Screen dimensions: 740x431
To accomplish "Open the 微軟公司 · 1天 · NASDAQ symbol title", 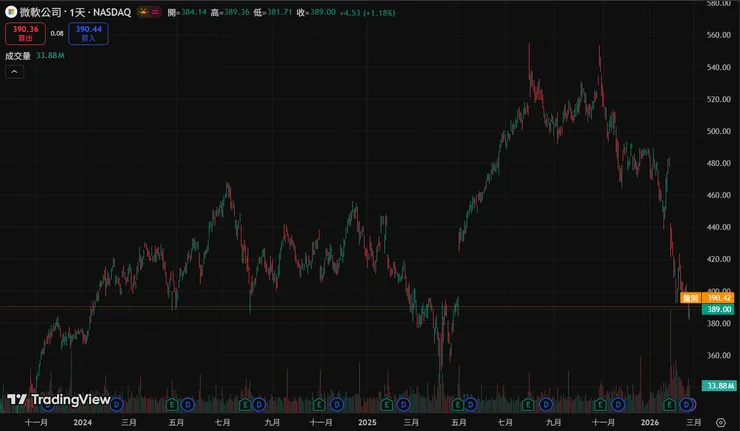I will (x=76, y=12).
